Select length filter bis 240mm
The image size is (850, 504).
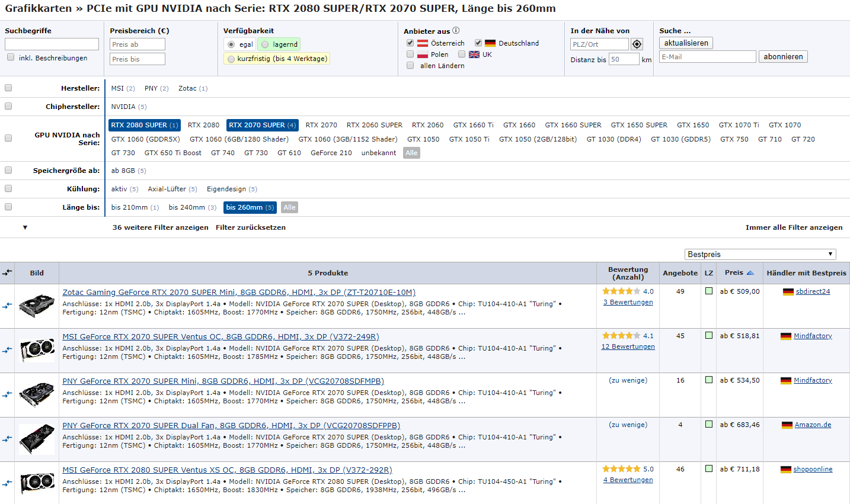193,207
